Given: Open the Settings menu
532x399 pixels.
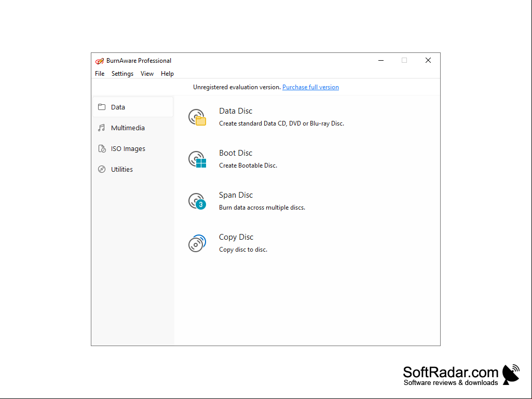Looking at the screenshot, I should [122, 74].
